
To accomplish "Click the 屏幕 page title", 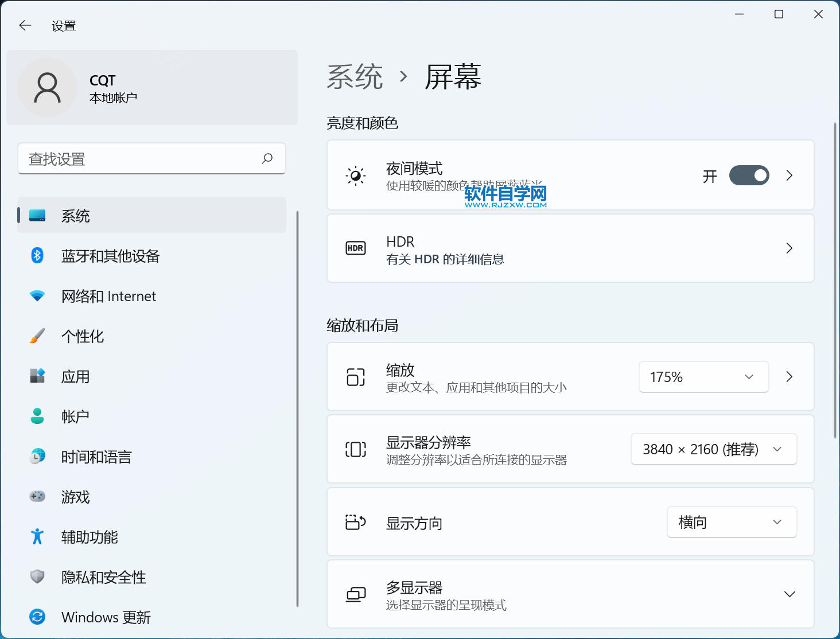I will [x=453, y=77].
